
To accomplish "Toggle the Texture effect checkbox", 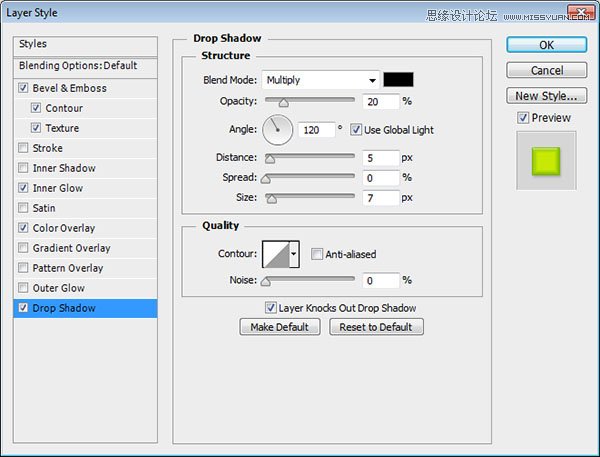I will 36,128.
